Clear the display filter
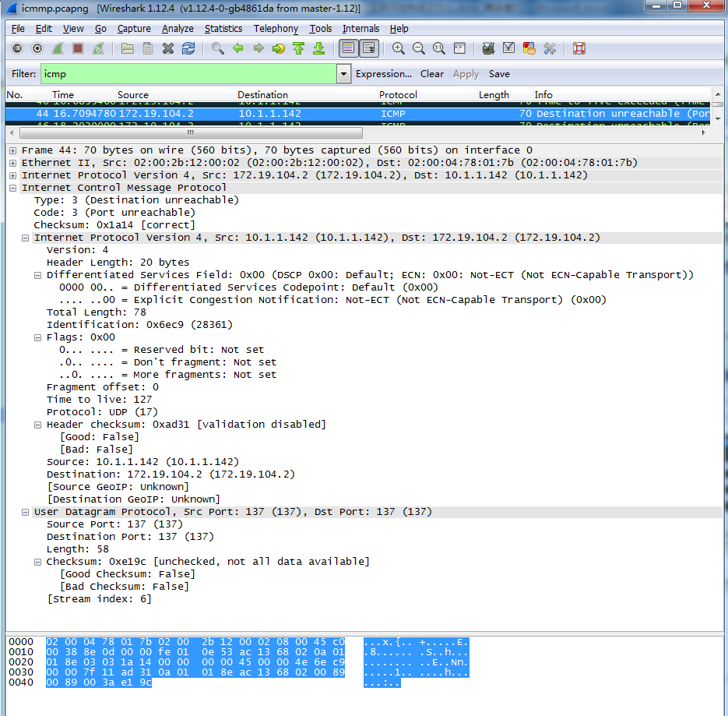Image resolution: width=728 pixels, height=716 pixels. pyautogui.click(x=432, y=74)
